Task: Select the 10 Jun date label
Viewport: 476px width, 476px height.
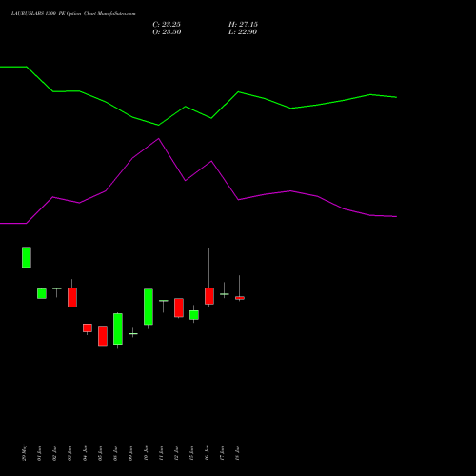Action: coord(146,453)
